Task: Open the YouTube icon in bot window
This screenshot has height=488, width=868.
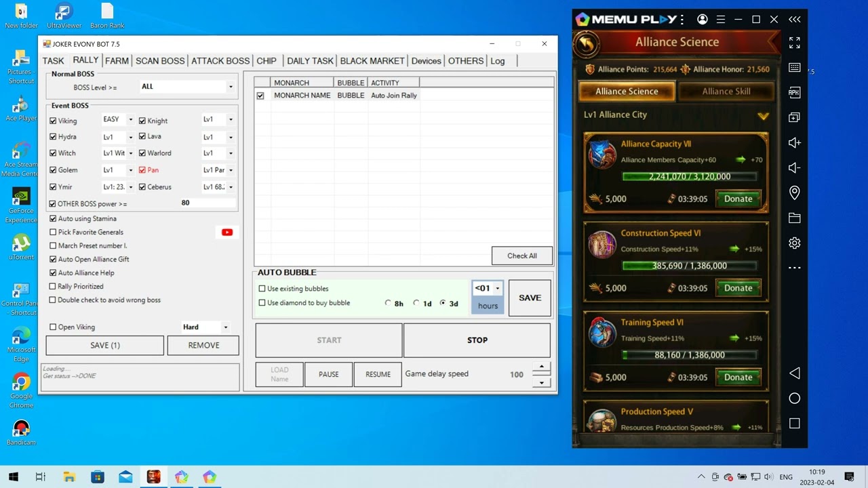Action: [x=227, y=232]
